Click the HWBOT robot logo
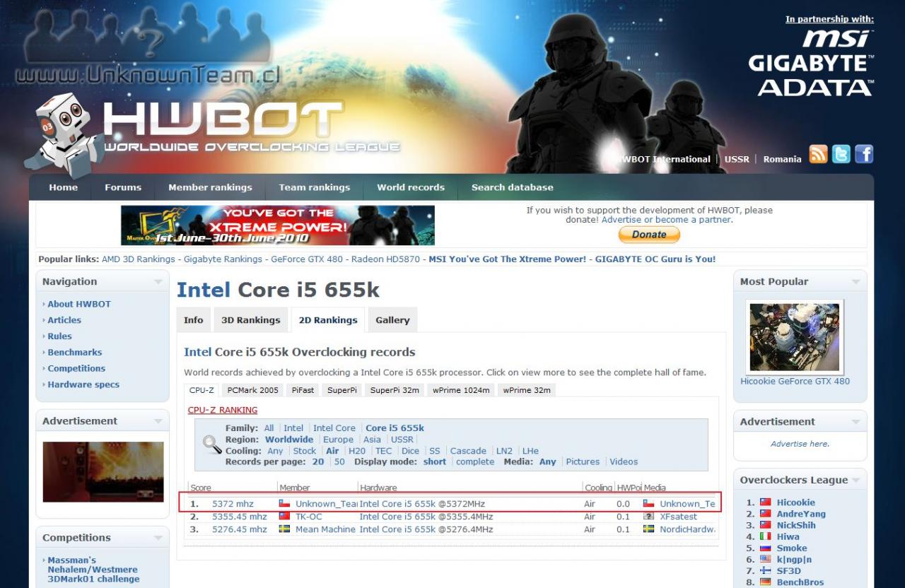Screen dimensions: 905x588 [x=62, y=134]
